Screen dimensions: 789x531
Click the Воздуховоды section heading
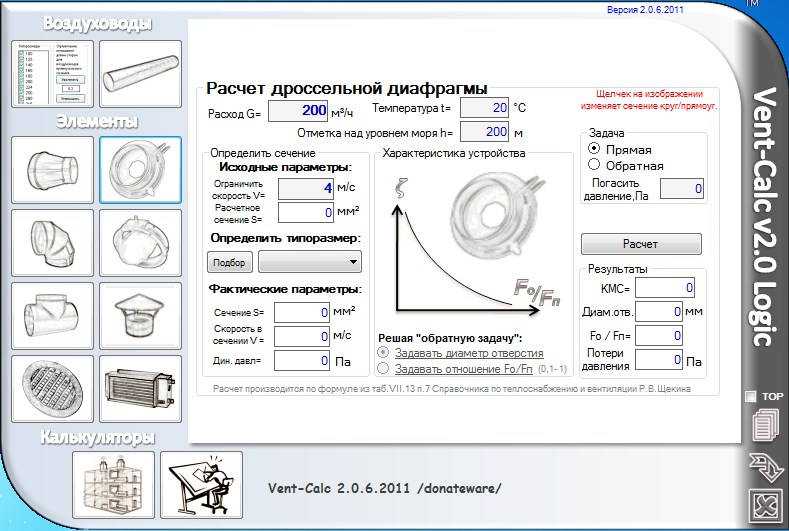click(x=97, y=24)
